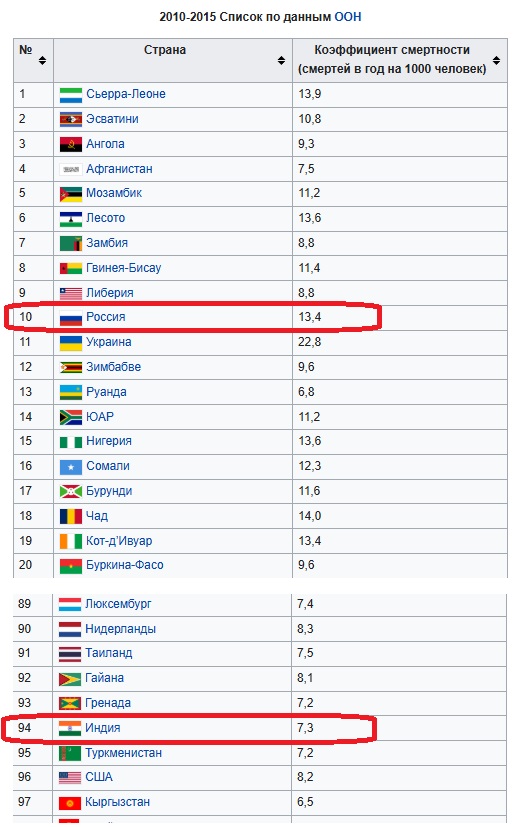Select the 22,8 mortality cell for Украина
The image size is (527, 827).
pyautogui.click(x=399, y=342)
